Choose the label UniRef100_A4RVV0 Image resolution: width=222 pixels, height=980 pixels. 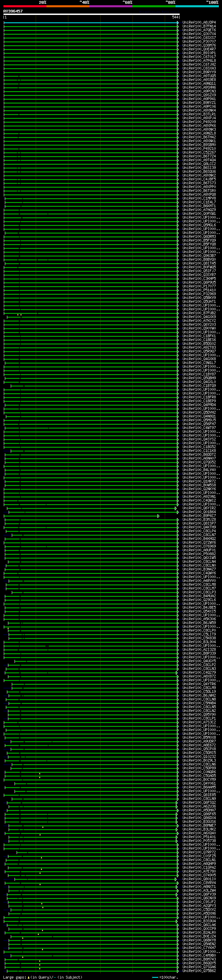coord(199,581)
